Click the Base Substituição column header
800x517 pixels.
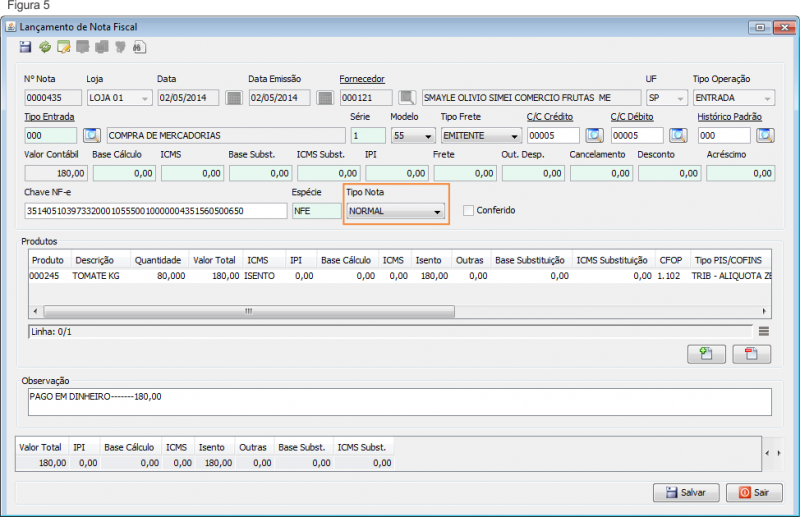(531, 260)
